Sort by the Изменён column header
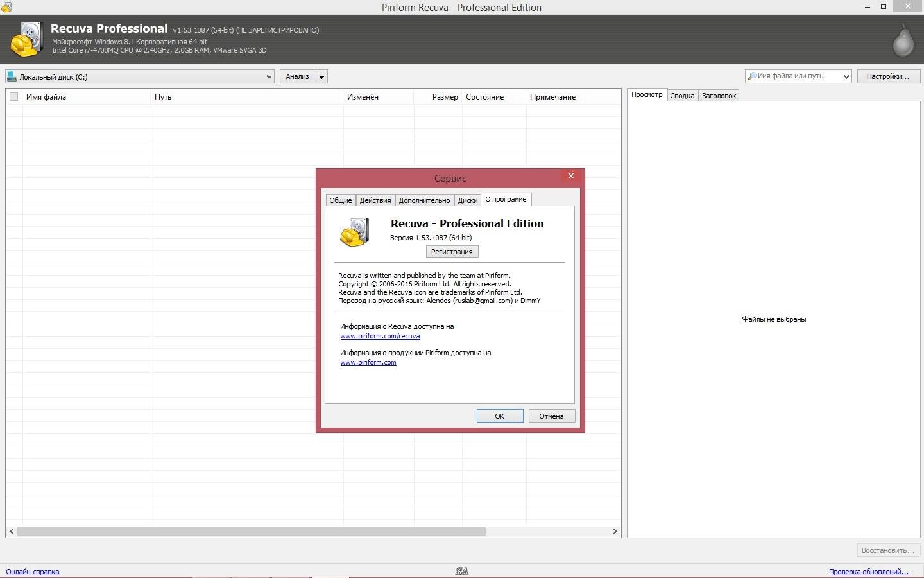 (379, 97)
